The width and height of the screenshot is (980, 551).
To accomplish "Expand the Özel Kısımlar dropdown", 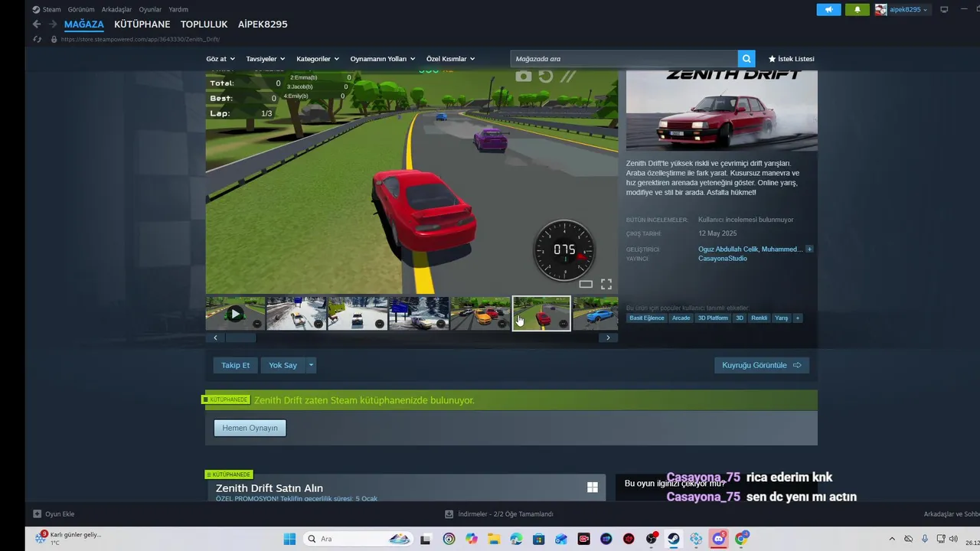I will pos(451,59).
